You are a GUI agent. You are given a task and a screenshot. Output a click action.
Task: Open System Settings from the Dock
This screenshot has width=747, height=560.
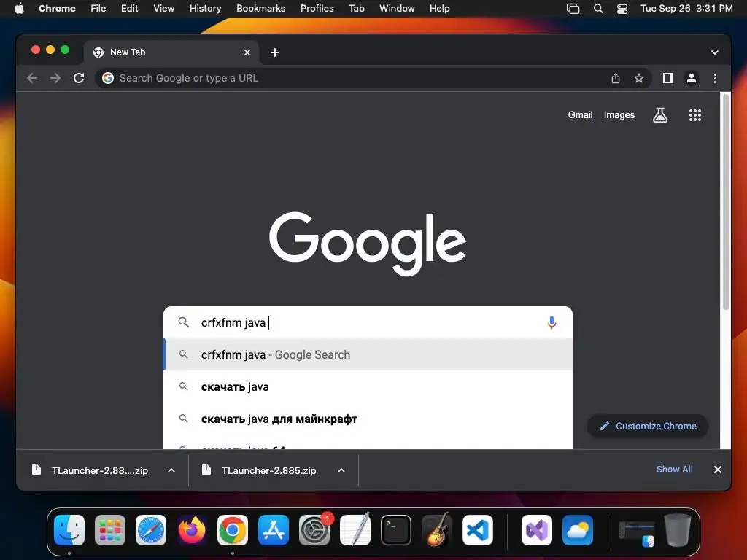coord(314,530)
